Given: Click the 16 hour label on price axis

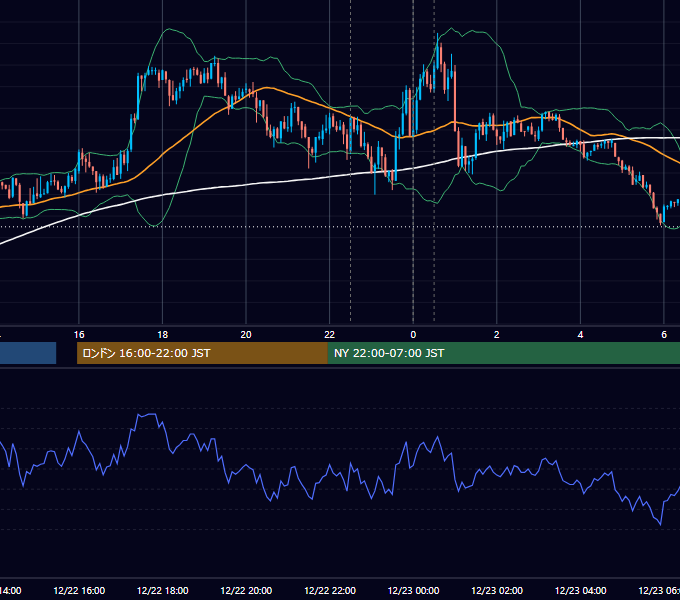Looking at the screenshot, I should click(x=79, y=335).
